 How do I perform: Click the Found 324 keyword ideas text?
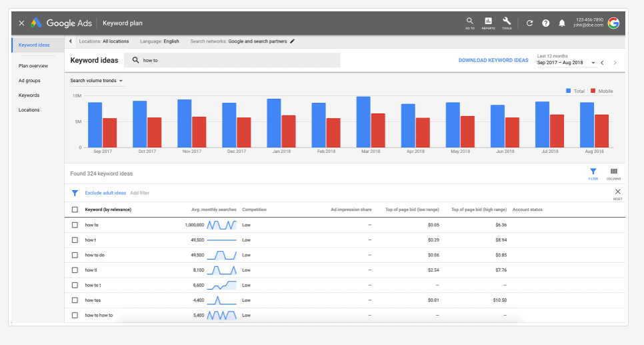(x=101, y=174)
